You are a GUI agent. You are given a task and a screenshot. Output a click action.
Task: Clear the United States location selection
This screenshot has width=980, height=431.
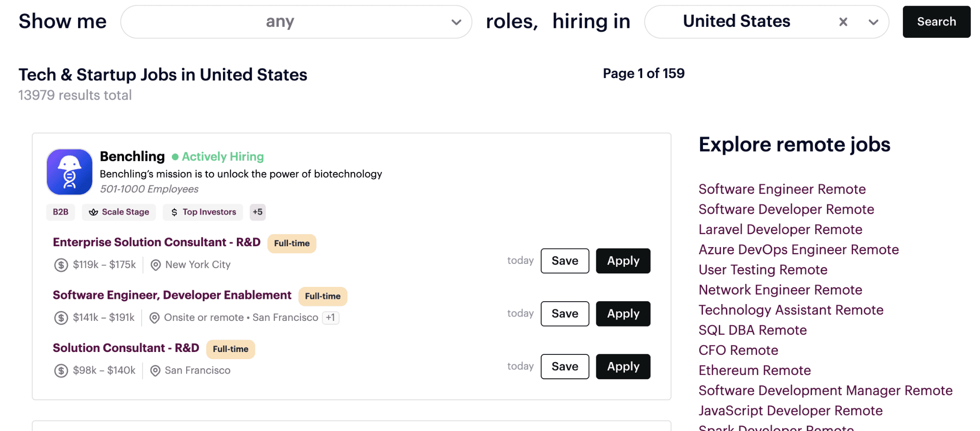(x=843, y=22)
